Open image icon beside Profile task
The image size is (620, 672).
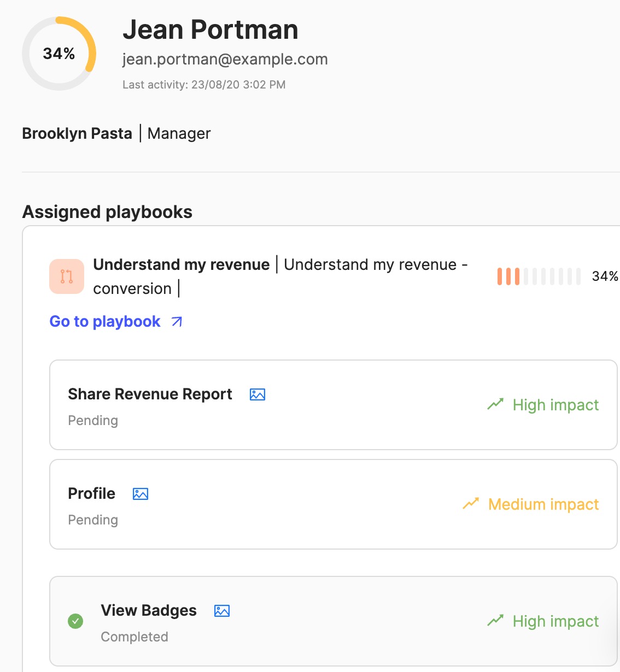tap(141, 494)
